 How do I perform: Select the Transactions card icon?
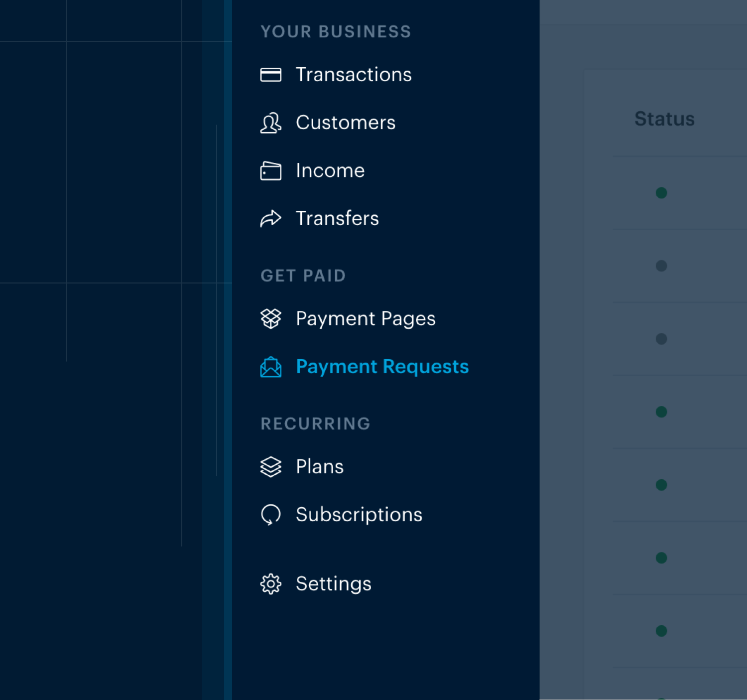tap(269, 75)
